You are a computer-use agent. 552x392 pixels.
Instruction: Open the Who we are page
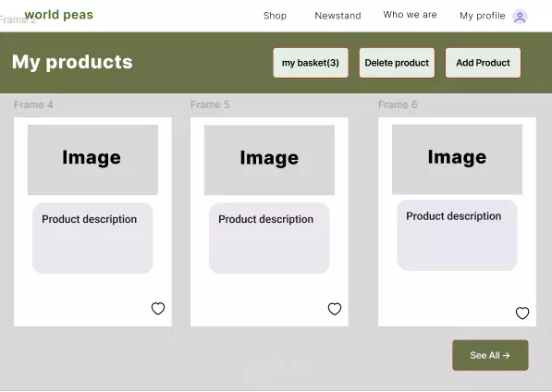[410, 15]
